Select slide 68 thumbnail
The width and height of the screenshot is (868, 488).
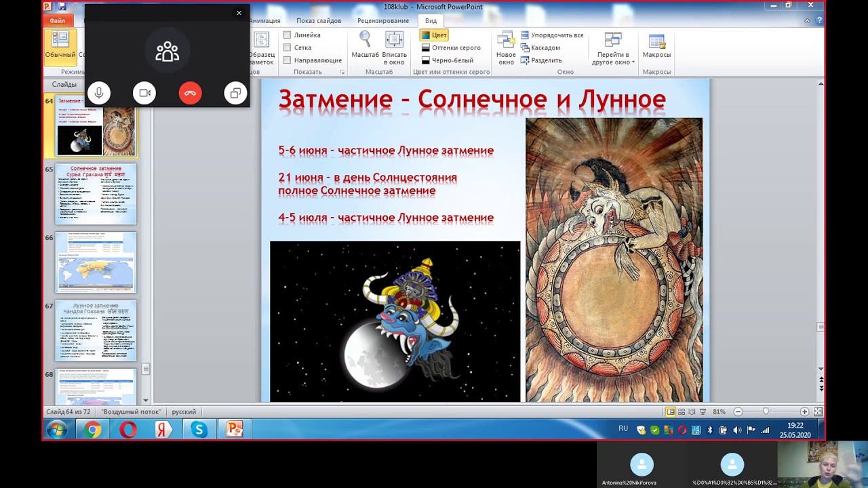(x=96, y=386)
